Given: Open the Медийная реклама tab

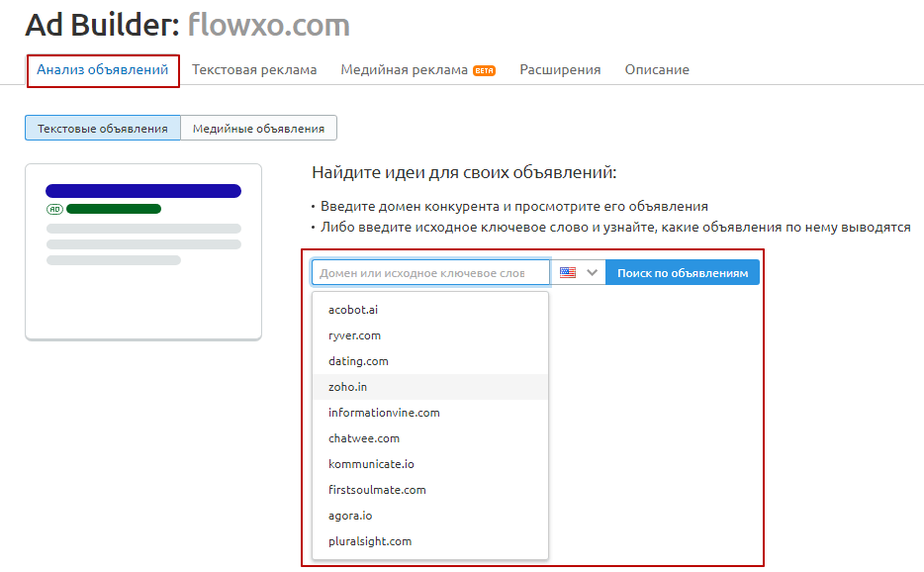Looking at the screenshot, I should coord(404,70).
